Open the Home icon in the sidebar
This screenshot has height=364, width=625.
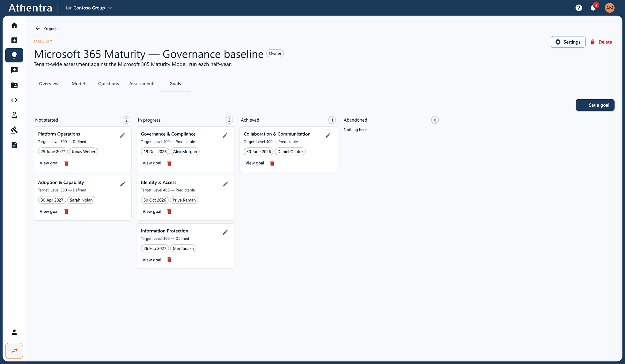tap(14, 25)
